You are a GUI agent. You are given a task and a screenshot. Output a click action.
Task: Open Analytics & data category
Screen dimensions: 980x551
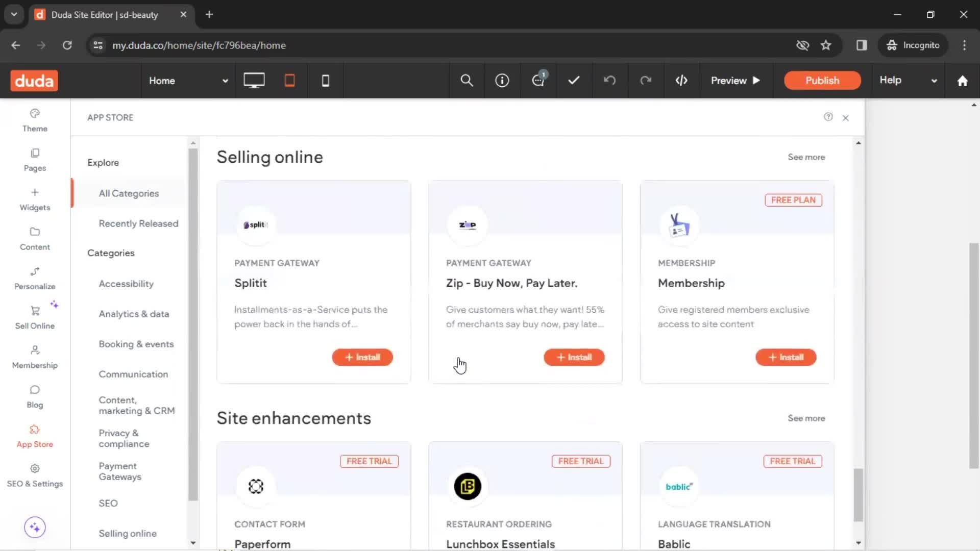click(x=134, y=314)
